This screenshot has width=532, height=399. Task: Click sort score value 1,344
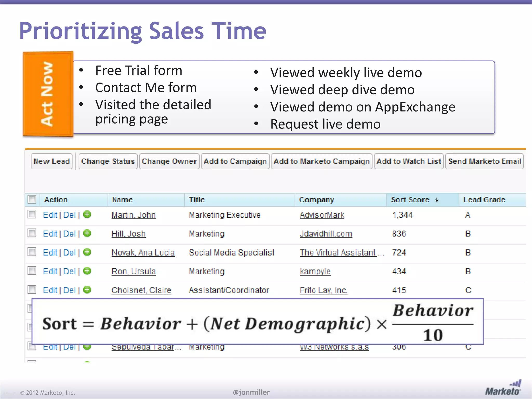pyautogui.click(x=402, y=215)
